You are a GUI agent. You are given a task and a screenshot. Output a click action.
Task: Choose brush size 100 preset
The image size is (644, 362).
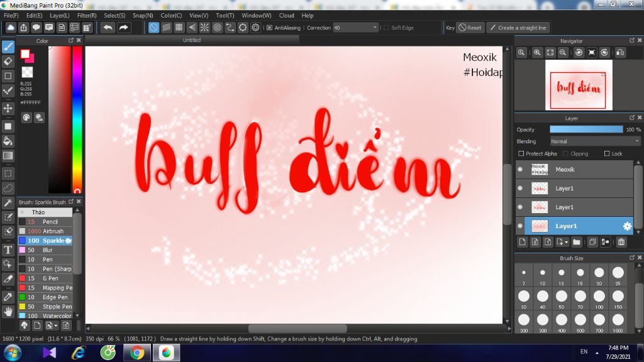[x=599, y=297]
